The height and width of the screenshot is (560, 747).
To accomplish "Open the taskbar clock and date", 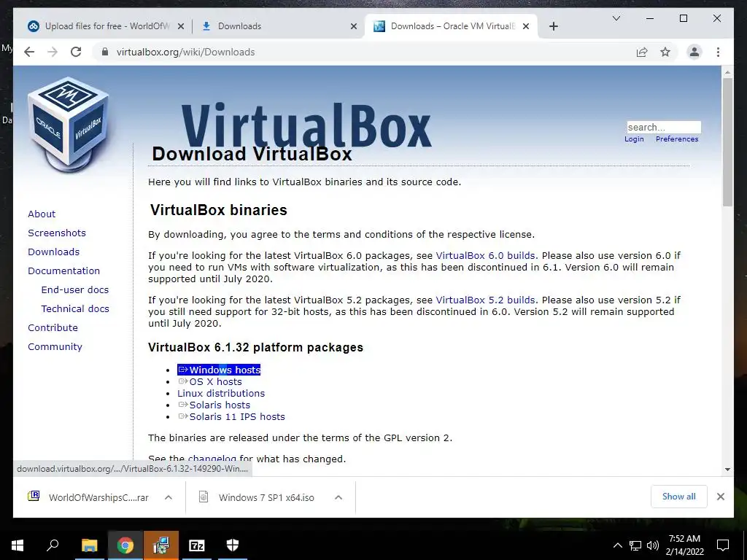I will [684, 545].
